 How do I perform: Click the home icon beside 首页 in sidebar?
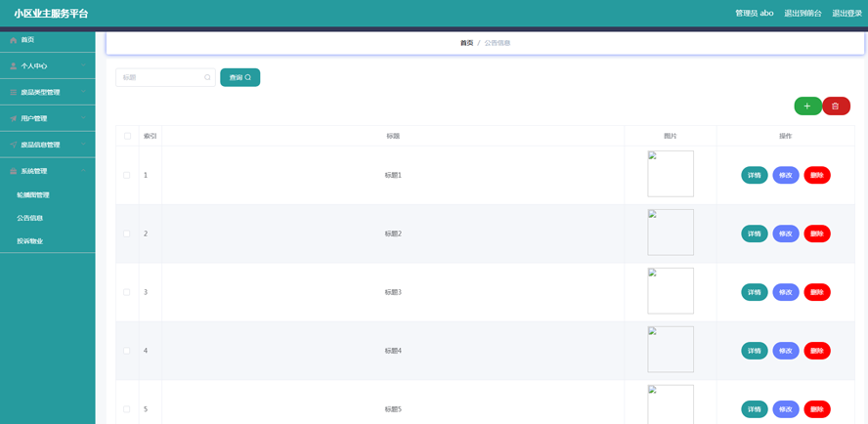pos(14,40)
